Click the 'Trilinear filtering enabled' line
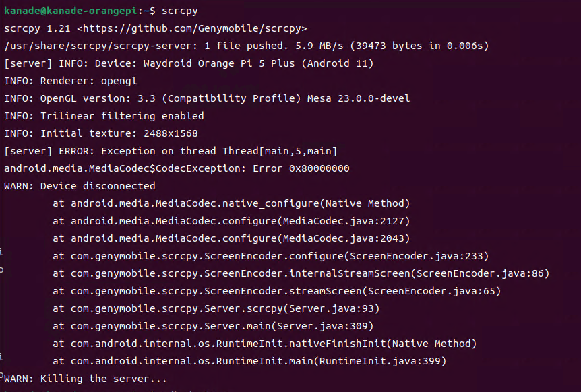 pyautogui.click(x=104, y=116)
